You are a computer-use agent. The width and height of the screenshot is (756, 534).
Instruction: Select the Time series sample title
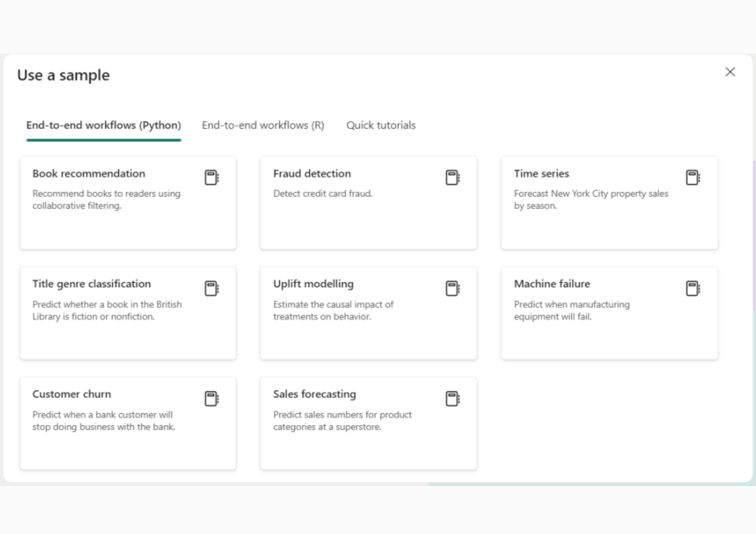point(541,174)
